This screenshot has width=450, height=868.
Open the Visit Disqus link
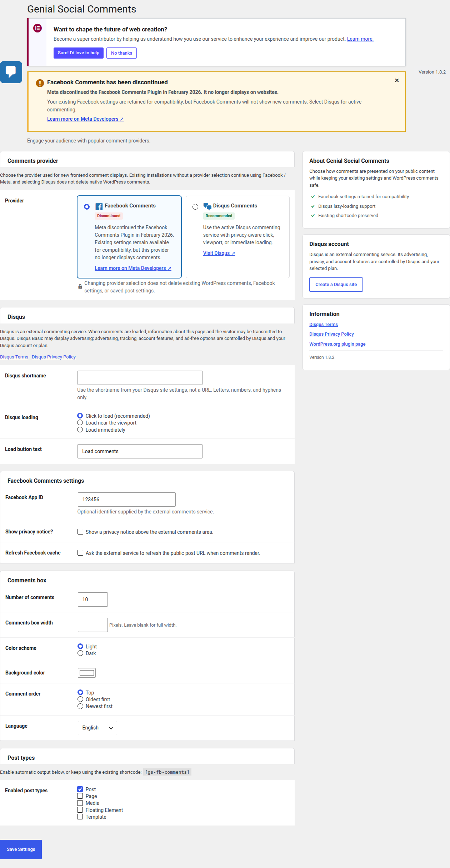click(219, 253)
